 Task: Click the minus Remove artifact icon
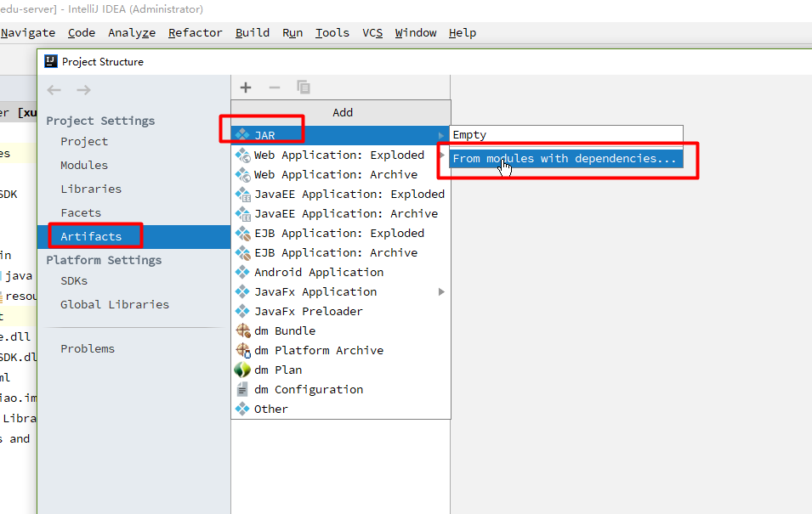[275, 88]
